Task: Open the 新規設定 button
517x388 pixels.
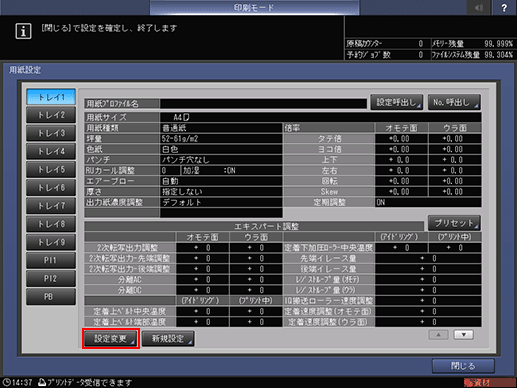Action: (x=168, y=339)
